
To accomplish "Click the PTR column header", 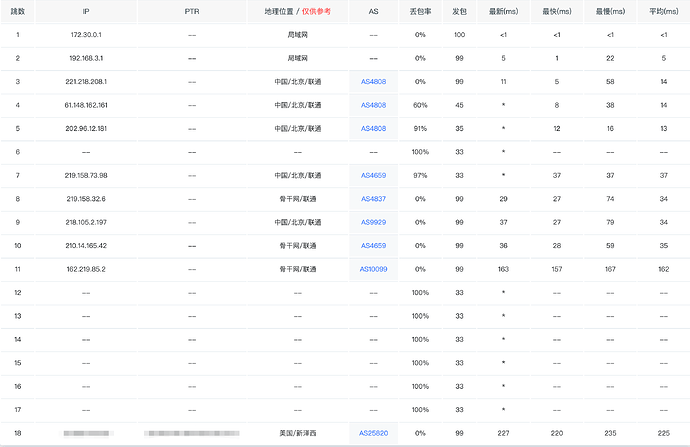I will point(192,11).
